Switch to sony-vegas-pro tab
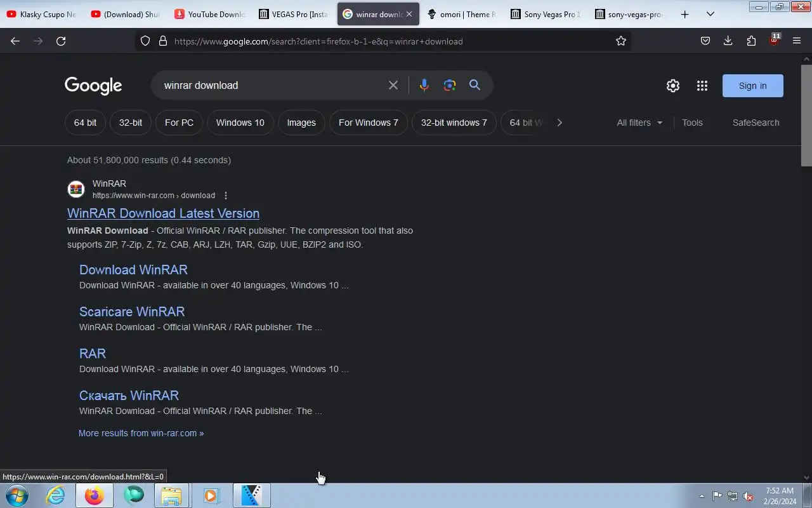 click(629, 14)
